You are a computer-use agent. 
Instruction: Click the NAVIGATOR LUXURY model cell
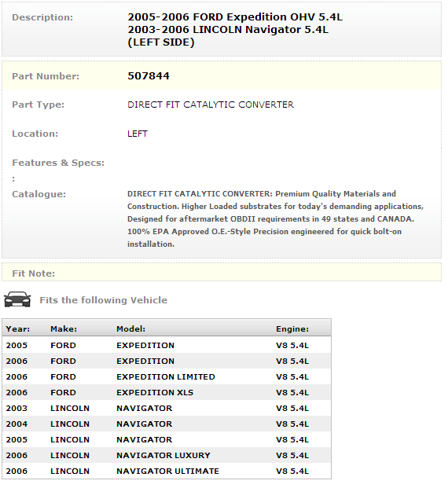point(163,456)
